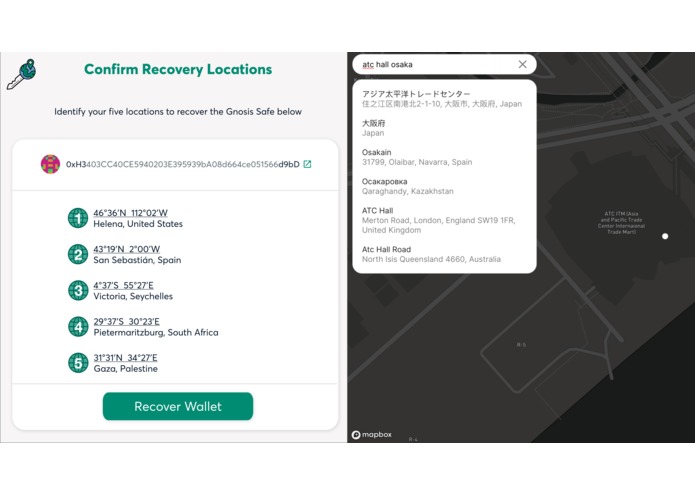Clear the map search with X
The width and height of the screenshot is (695, 494).
coord(523,64)
